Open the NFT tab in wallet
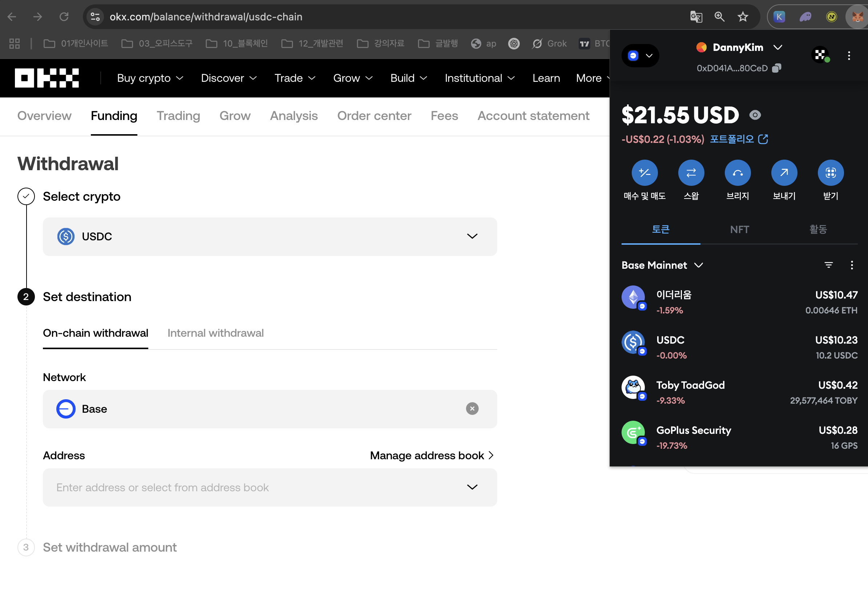The image size is (868, 592). [x=739, y=229]
